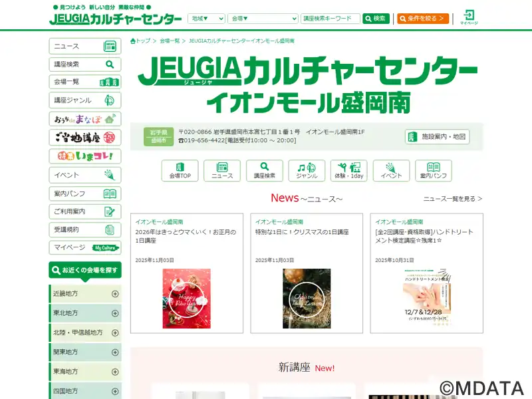Click the orange 条件を絞る button

(423, 19)
